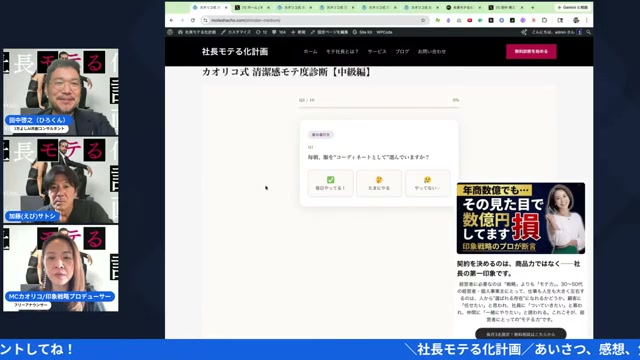Open the モテ社長とは? nav link
The width and height of the screenshot is (640, 360).
point(342,51)
